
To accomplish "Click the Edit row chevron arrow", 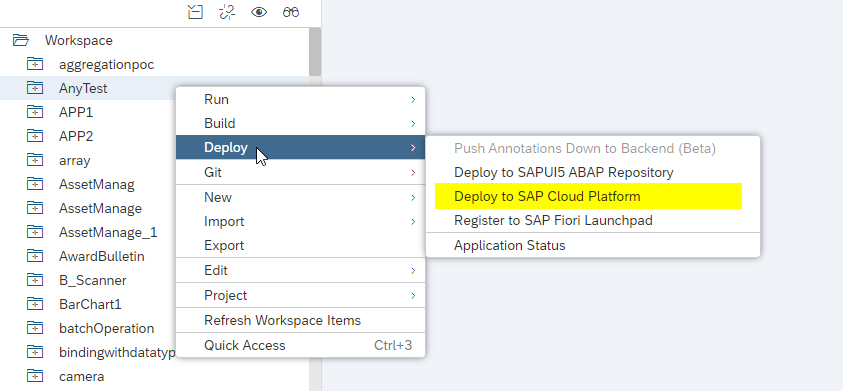I will point(413,270).
